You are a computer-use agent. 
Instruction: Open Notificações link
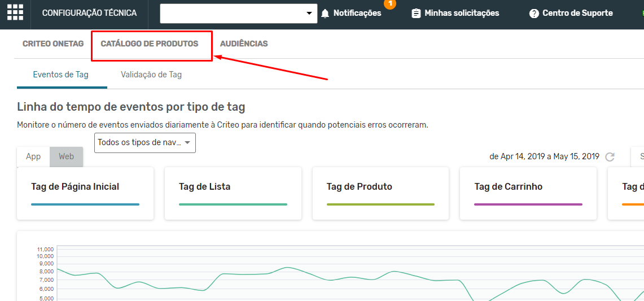point(357,13)
